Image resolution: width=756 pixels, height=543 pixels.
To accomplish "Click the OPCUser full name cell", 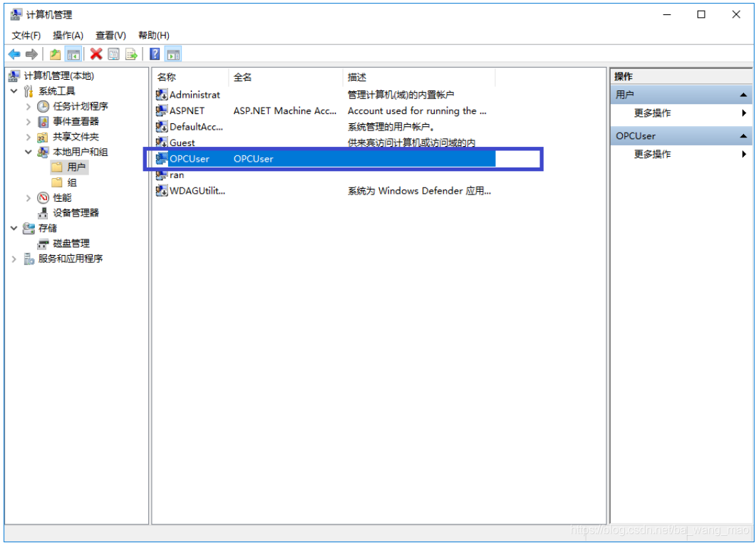I will [x=254, y=159].
